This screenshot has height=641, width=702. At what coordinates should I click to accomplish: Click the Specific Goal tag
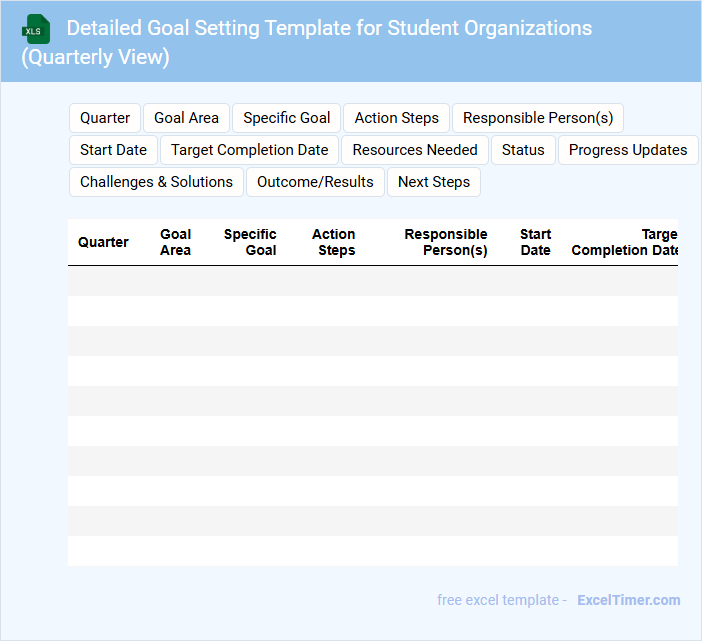click(286, 118)
